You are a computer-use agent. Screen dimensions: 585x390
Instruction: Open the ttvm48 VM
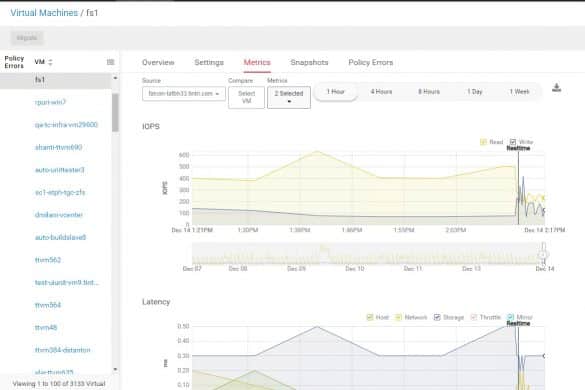pyautogui.click(x=46, y=327)
